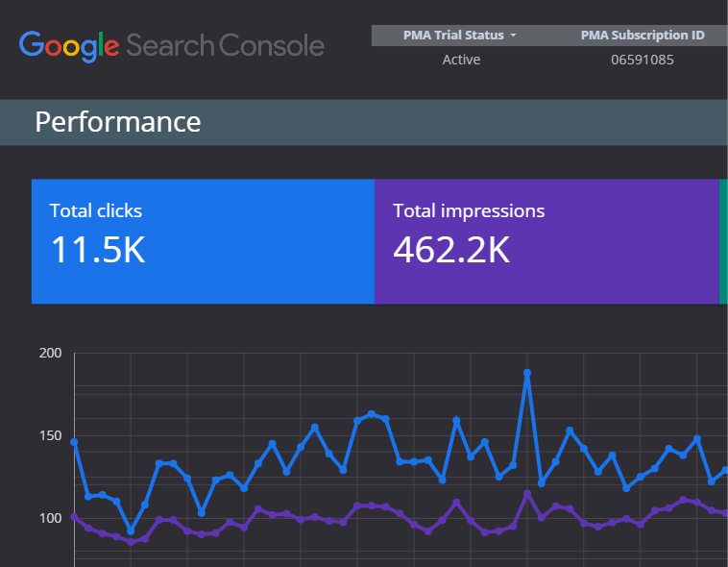Image resolution: width=728 pixels, height=567 pixels.
Task: Click the Performance section heading
Action: (x=118, y=122)
